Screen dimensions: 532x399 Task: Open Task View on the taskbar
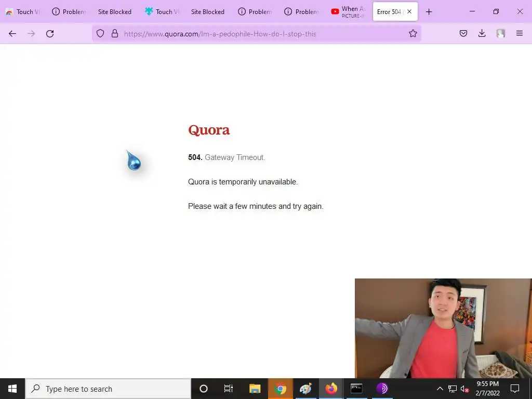[229, 389]
